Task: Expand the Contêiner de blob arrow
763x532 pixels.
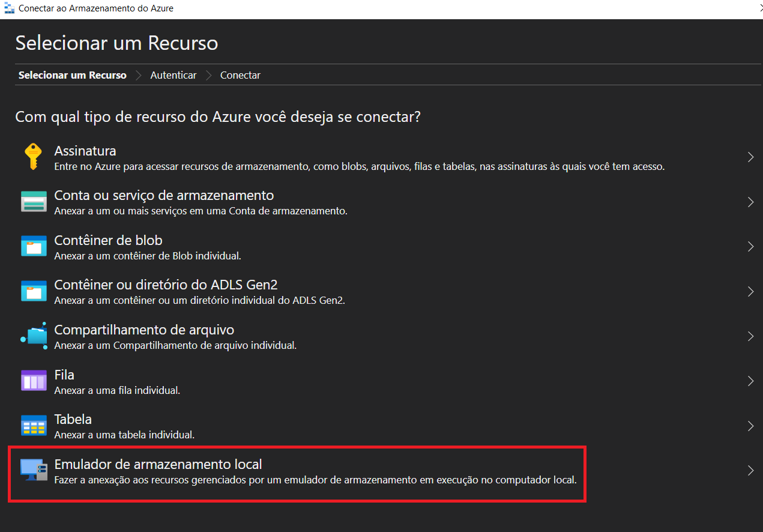Action: click(750, 247)
